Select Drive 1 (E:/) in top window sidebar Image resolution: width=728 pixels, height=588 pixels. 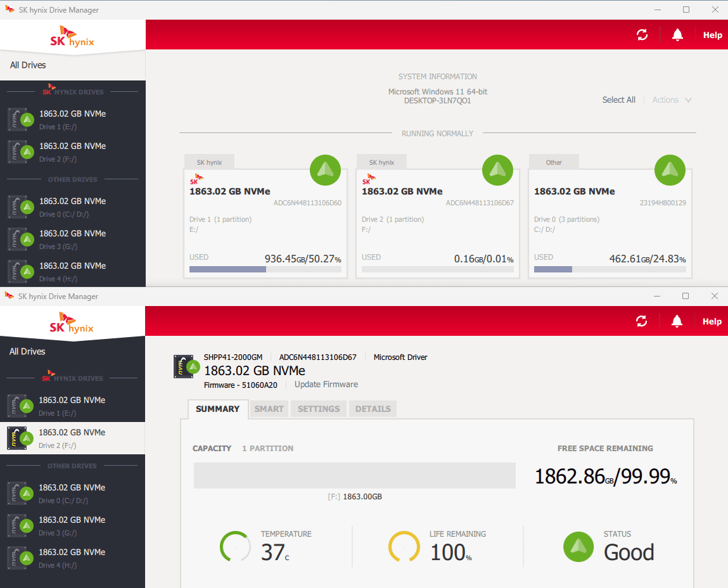[73, 119]
